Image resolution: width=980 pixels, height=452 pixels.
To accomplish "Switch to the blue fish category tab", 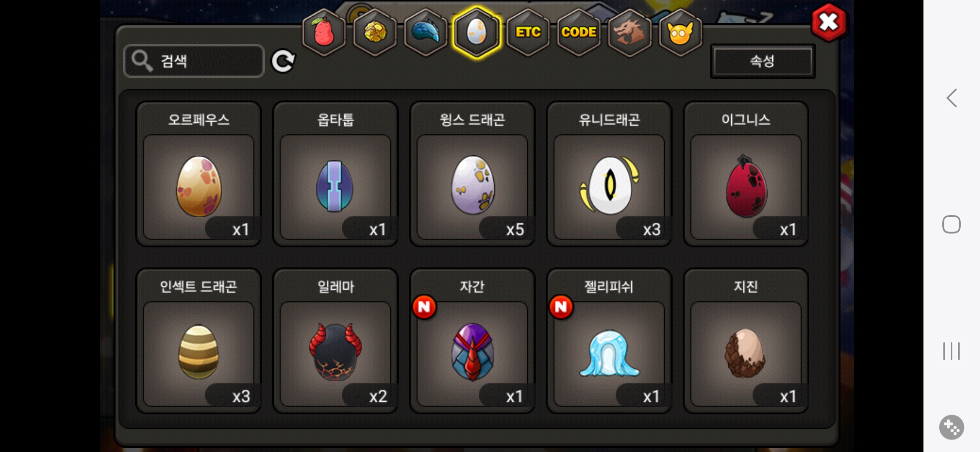I will pyautogui.click(x=426, y=33).
